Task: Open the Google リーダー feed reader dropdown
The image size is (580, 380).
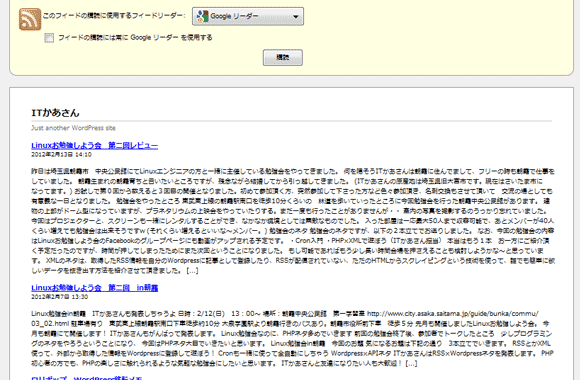Action: [x=248, y=16]
